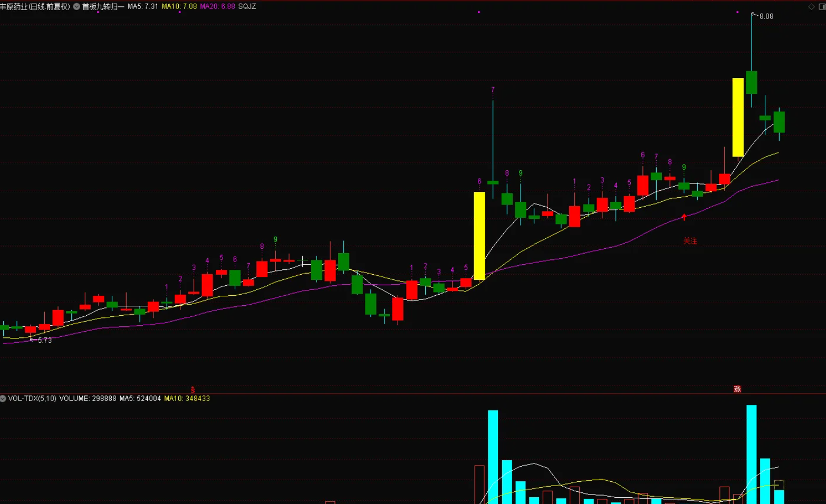826x504 pixels.
Task: Click the MA5 7.31 legend label
Action: point(142,7)
